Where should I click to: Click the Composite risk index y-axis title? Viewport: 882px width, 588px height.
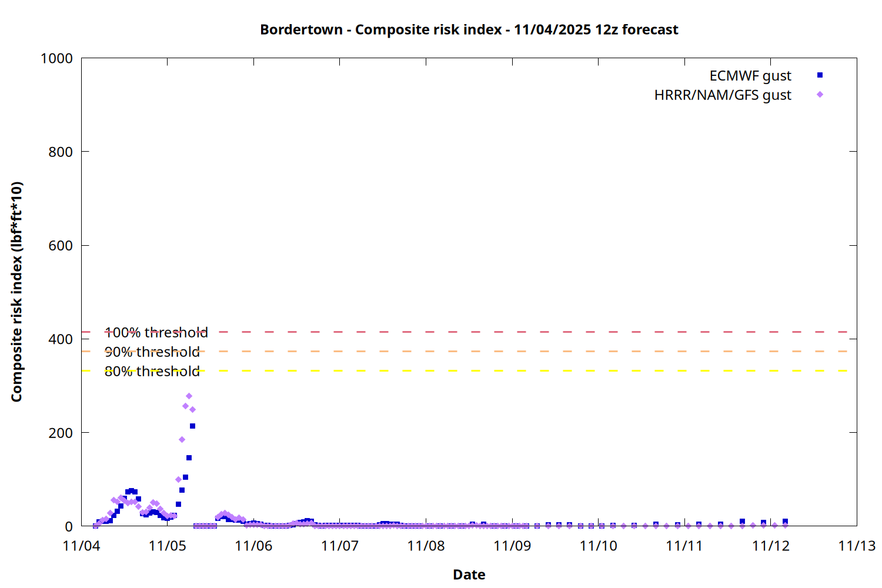coord(16,292)
